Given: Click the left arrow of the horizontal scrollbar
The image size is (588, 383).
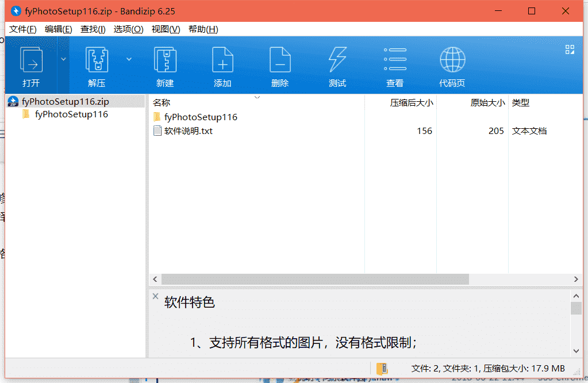Looking at the screenshot, I should (155, 279).
